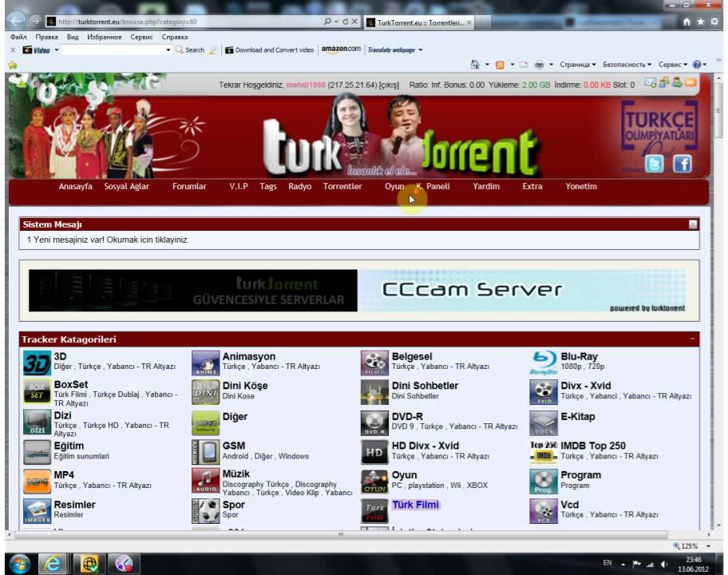Open the Twitter icon in banner
This screenshot has width=728, height=575.
[x=655, y=164]
